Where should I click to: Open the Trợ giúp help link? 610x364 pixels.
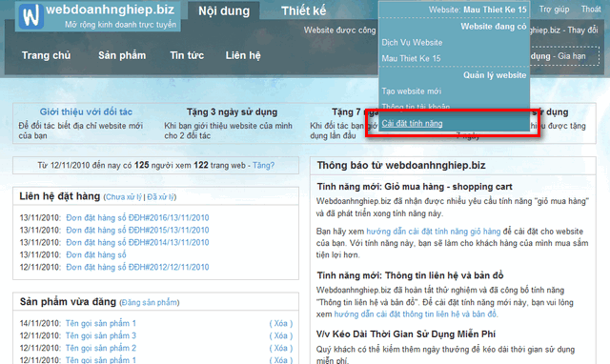(554, 10)
